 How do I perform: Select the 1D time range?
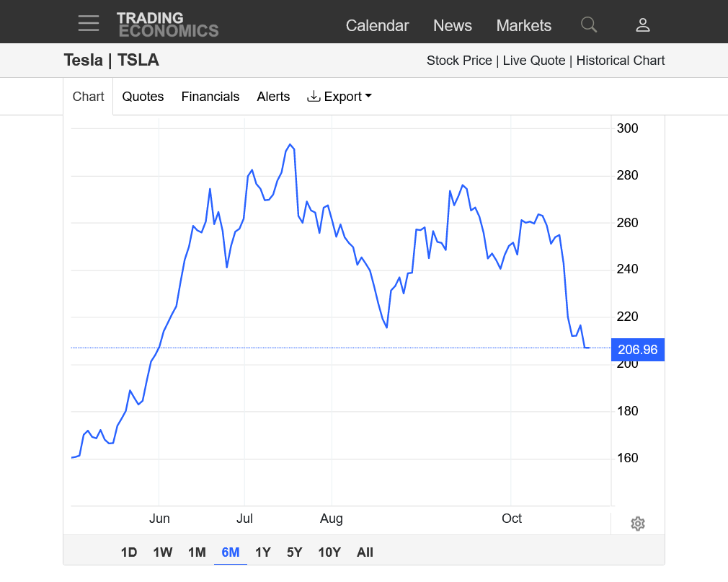[129, 552]
